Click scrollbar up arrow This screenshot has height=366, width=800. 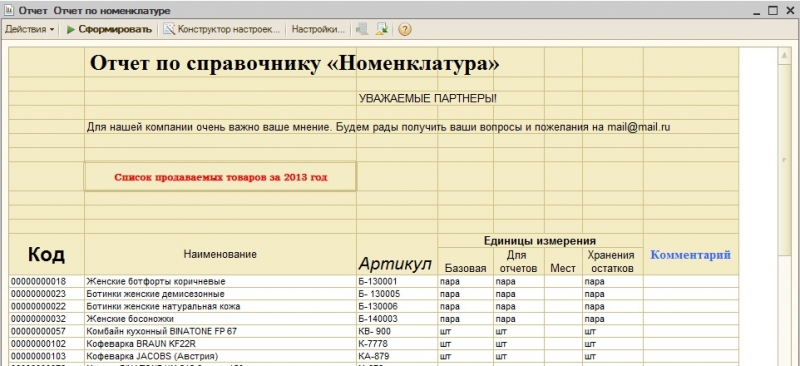tap(784, 56)
